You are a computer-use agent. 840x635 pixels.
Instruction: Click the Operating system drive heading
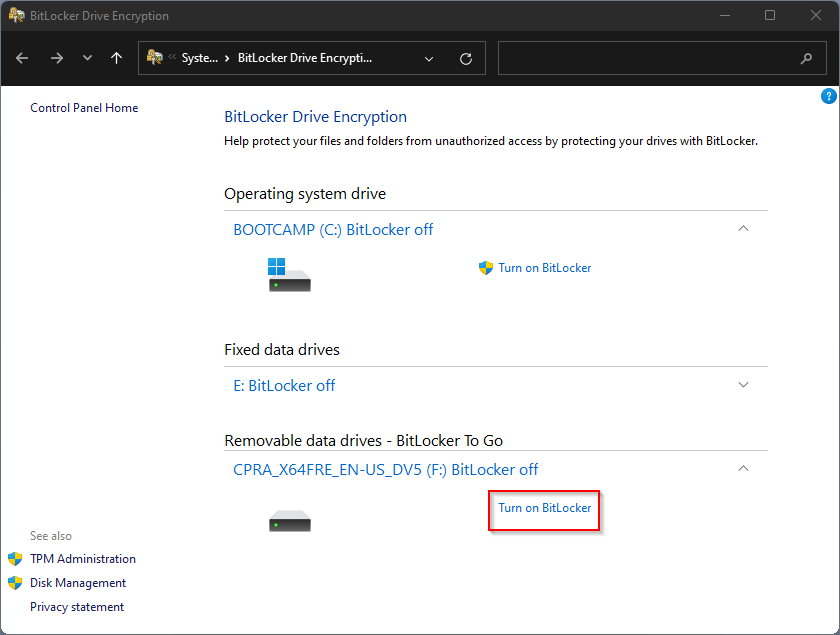point(305,193)
